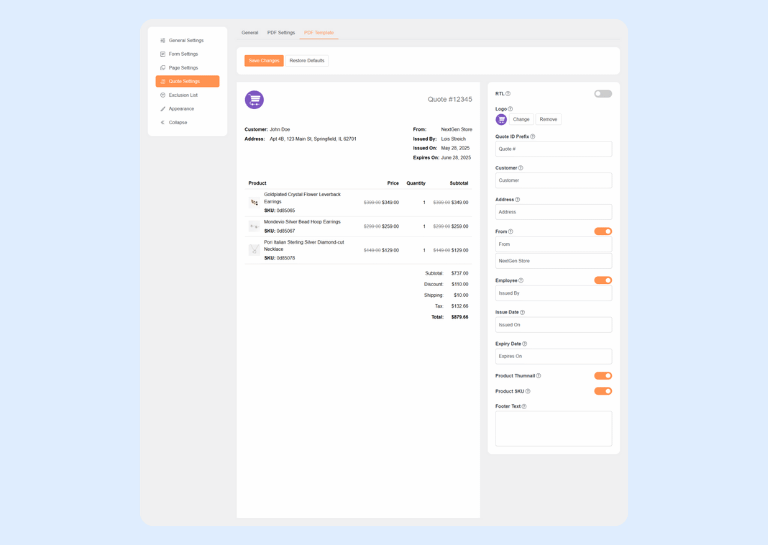The image size is (768, 545).
Task: Click help icon next to Quote ID Prefix
Action: (532, 137)
